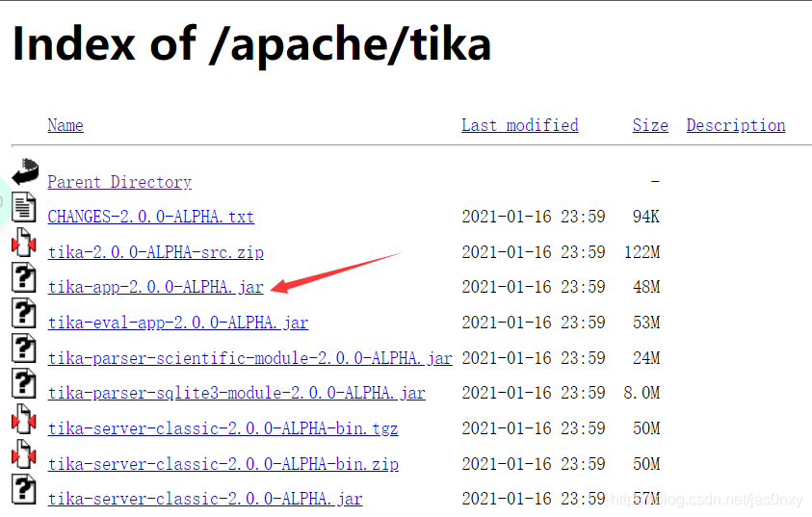The width and height of the screenshot is (812, 517).
Task: Sort listing by Last modified column
Action: 520,125
